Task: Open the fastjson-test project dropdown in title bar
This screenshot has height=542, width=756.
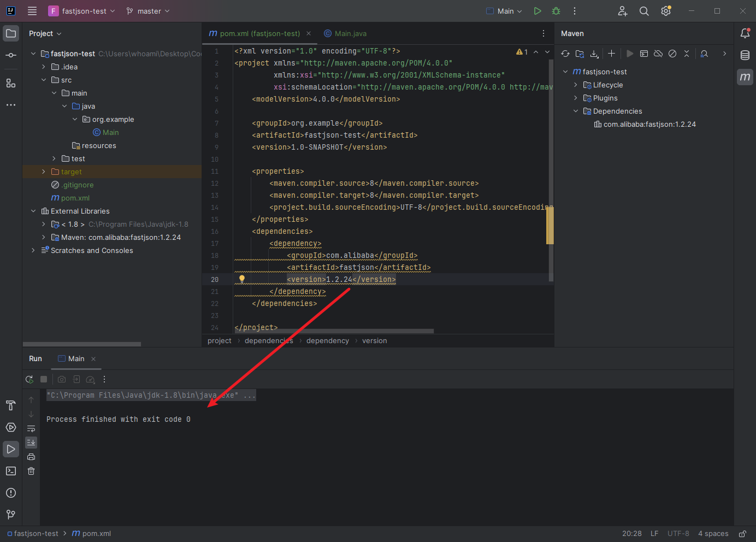Action: pyautogui.click(x=82, y=11)
